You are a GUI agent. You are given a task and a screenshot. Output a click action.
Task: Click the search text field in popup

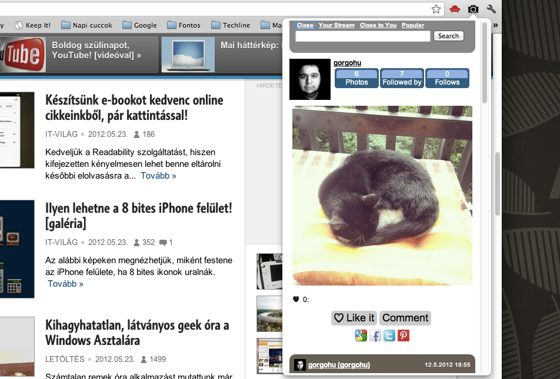tap(363, 36)
